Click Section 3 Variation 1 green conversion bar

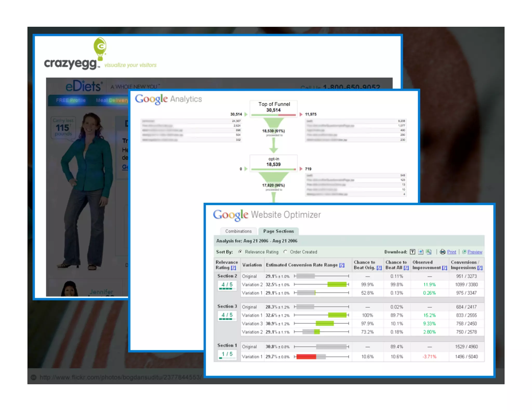[337, 315]
